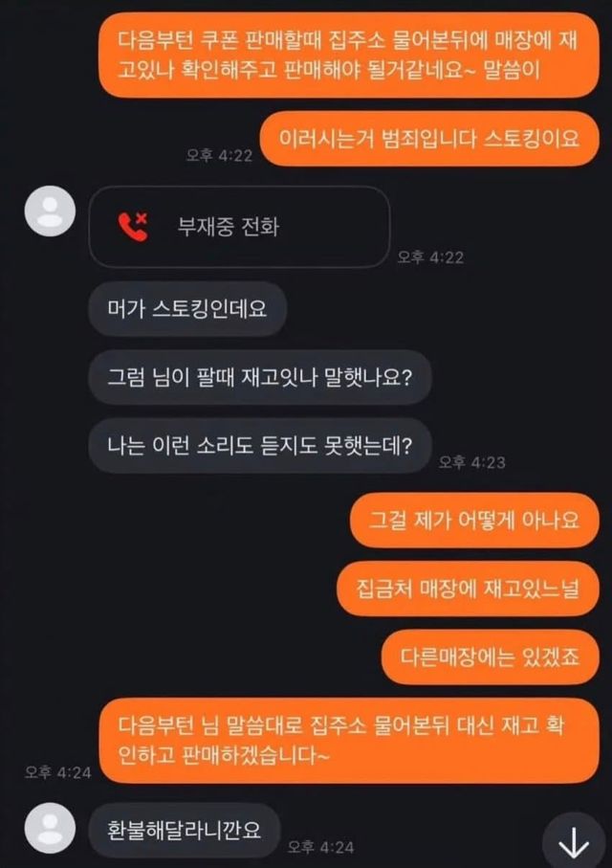Tap the orange message ending 판매하겠습니다~
Image resolution: width=612 pixels, height=868 pixels.
tap(349, 740)
